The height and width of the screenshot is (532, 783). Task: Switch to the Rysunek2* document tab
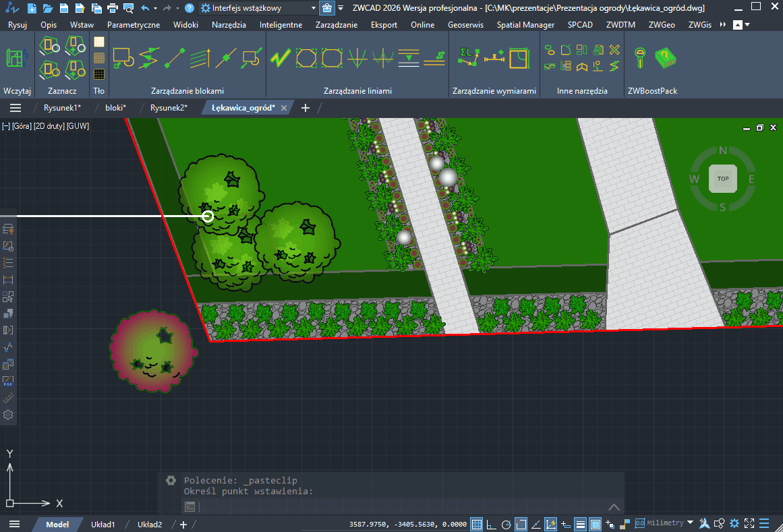tap(169, 108)
